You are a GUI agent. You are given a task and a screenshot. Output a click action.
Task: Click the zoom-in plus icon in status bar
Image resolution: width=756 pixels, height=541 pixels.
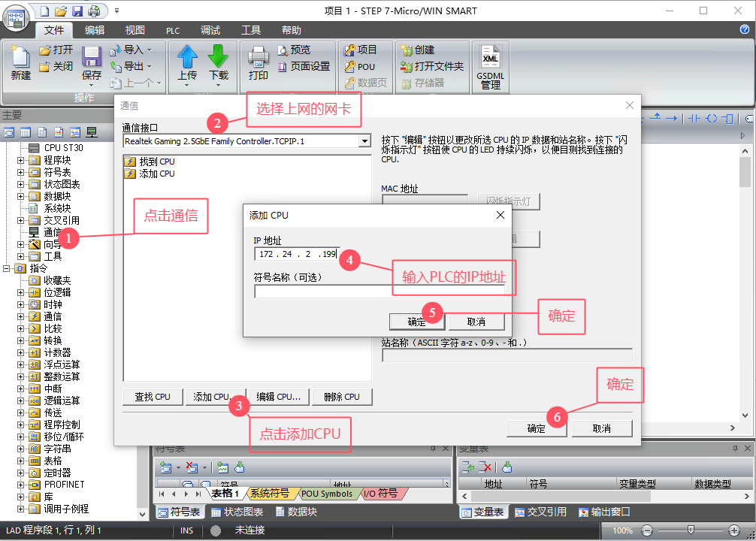click(733, 531)
